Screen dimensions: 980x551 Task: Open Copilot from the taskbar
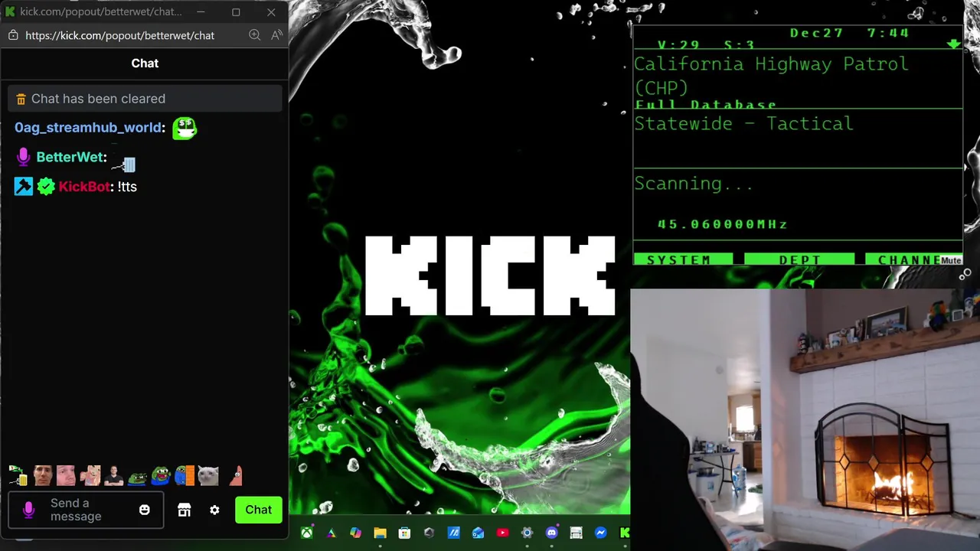point(355,533)
